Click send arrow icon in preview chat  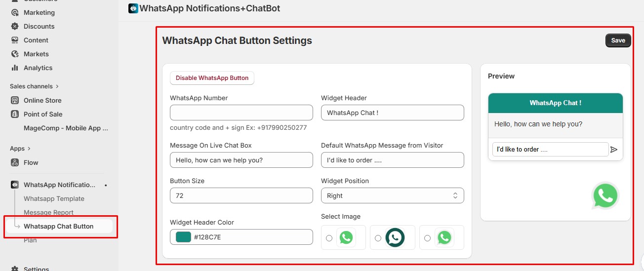(614, 150)
